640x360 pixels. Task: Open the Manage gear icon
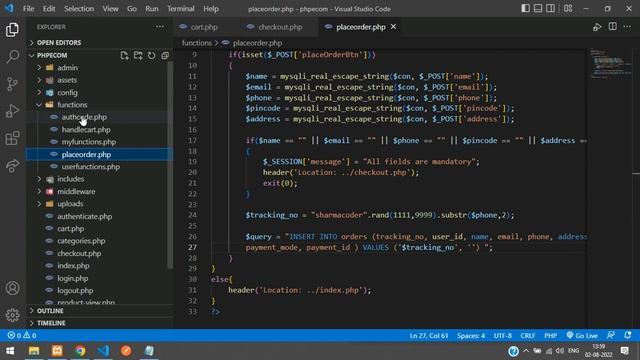(x=12, y=315)
